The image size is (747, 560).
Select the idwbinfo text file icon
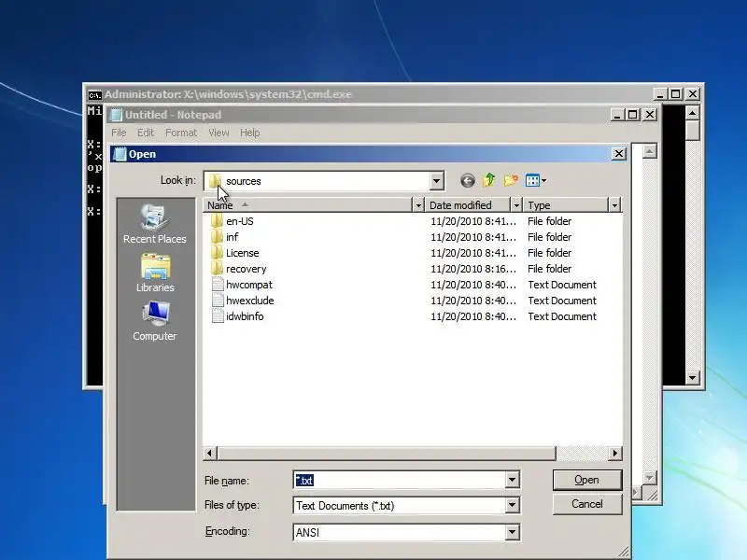tap(218, 316)
